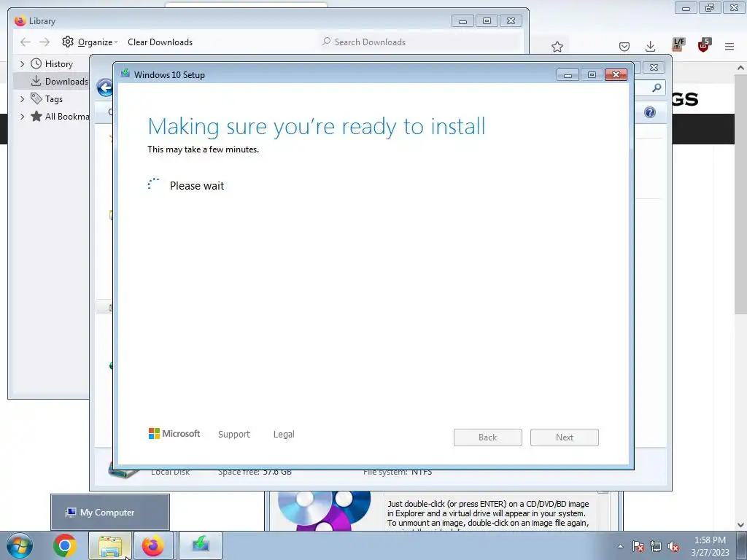Image resolution: width=747 pixels, height=560 pixels.
Task: Open Chrome from the taskbar
Action: (65, 545)
